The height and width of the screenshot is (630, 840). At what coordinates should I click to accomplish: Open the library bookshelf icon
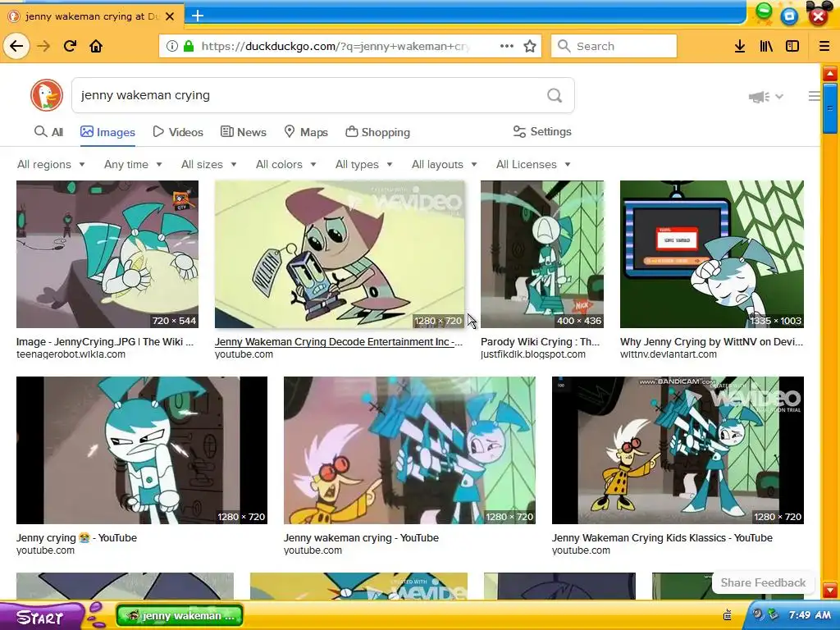[x=766, y=46]
